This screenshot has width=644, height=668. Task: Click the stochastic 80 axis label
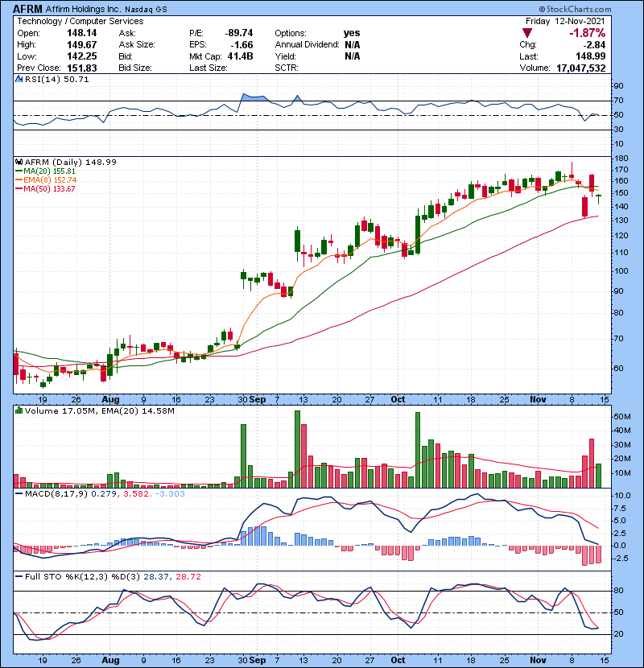pyautogui.click(x=619, y=591)
